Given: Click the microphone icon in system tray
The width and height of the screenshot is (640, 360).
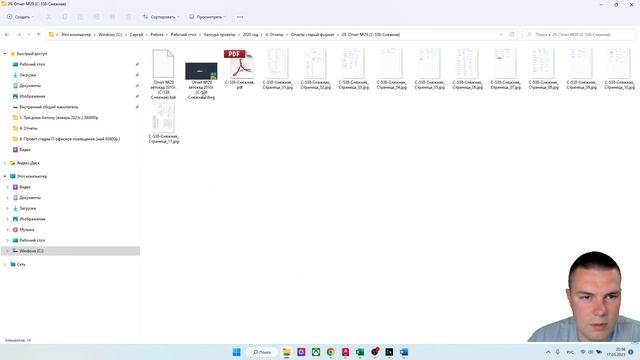Looking at the screenshot, I should pos(558,352).
